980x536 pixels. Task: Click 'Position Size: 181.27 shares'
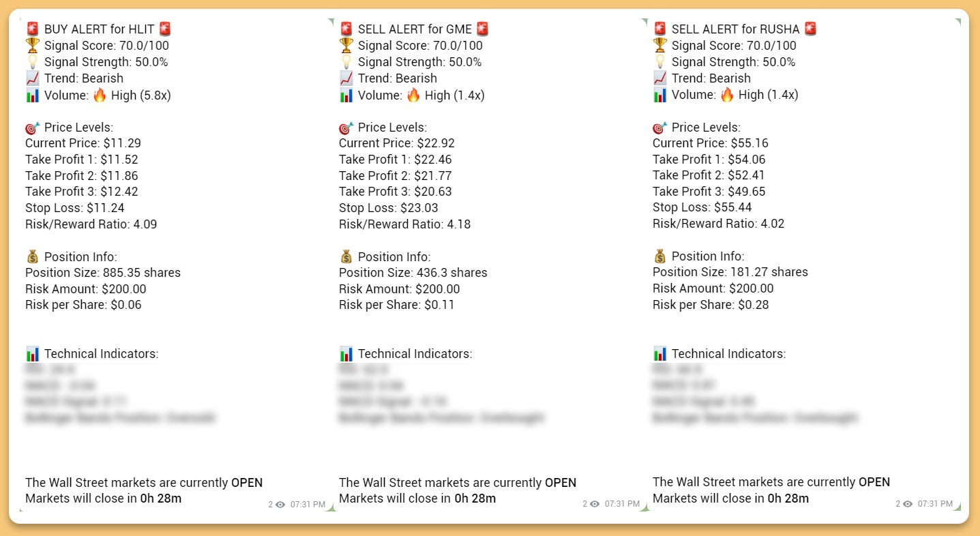click(x=730, y=272)
